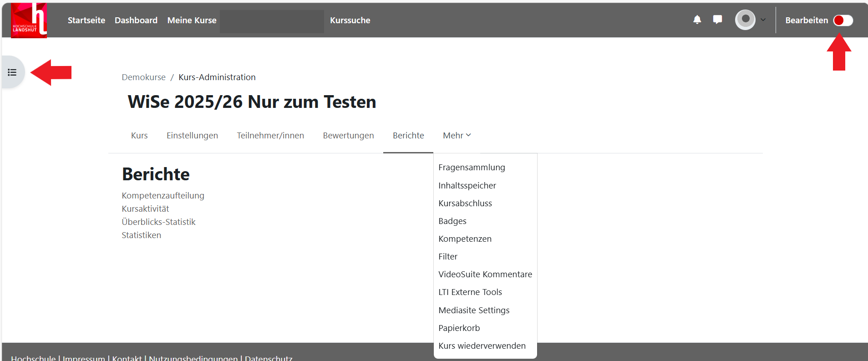Open the messages speech bubble icon

(717, 20)
